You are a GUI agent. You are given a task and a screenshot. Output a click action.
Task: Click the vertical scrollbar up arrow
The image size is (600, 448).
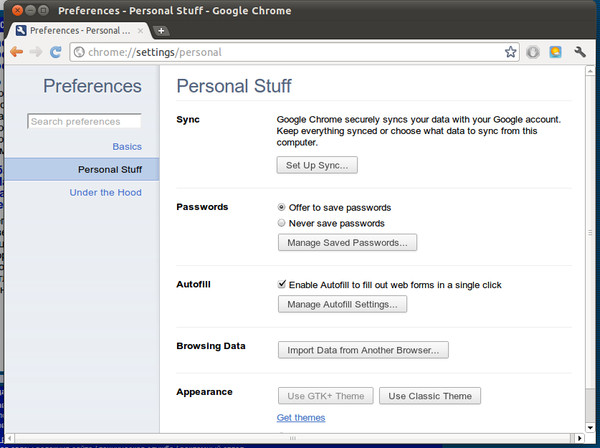pos(590,71)
